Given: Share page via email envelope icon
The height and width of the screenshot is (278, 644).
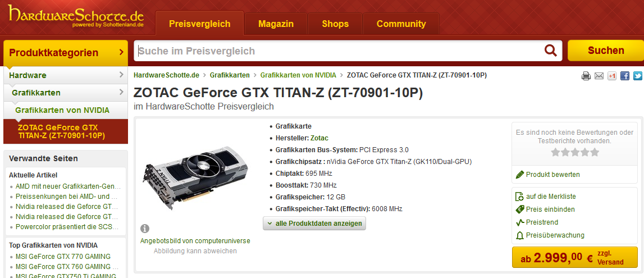Looking at the screenshot, I should point(599,76).
